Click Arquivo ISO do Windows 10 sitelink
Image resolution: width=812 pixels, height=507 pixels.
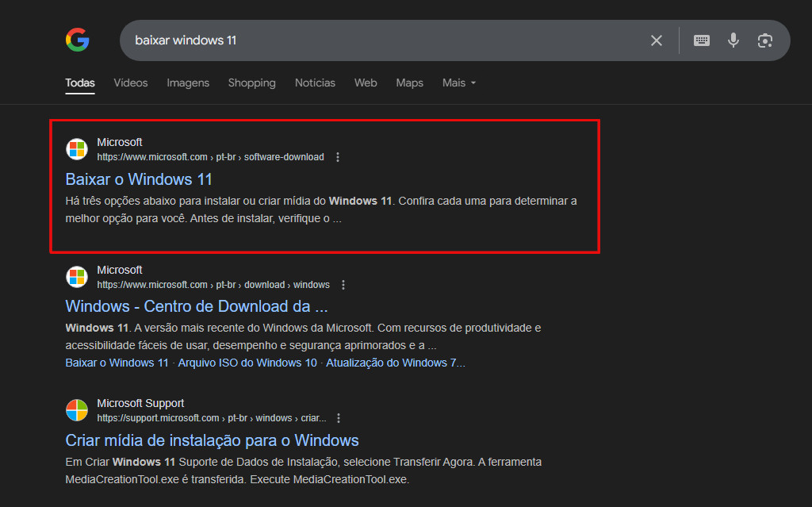click(247, 363)
